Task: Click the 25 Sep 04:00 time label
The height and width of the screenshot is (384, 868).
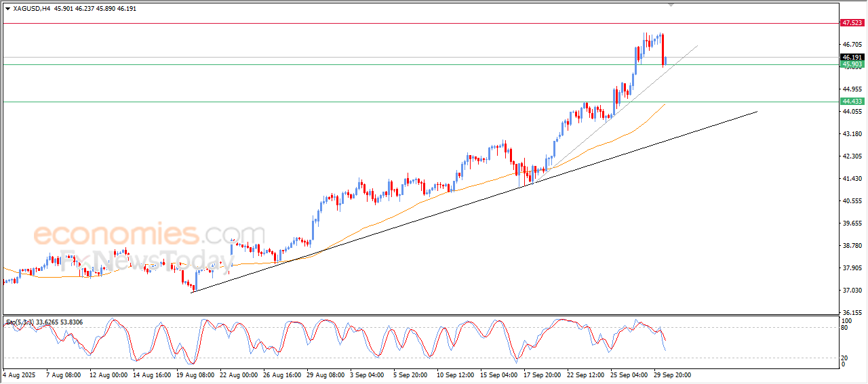Action: point(629,374)
